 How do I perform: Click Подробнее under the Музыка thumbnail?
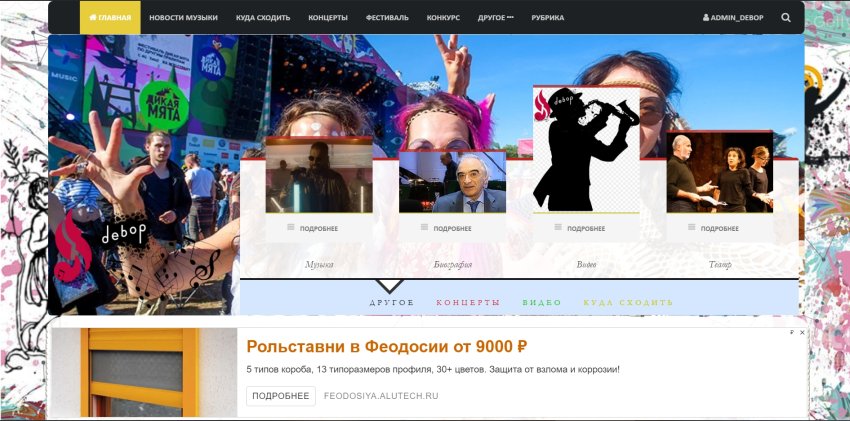319,228
